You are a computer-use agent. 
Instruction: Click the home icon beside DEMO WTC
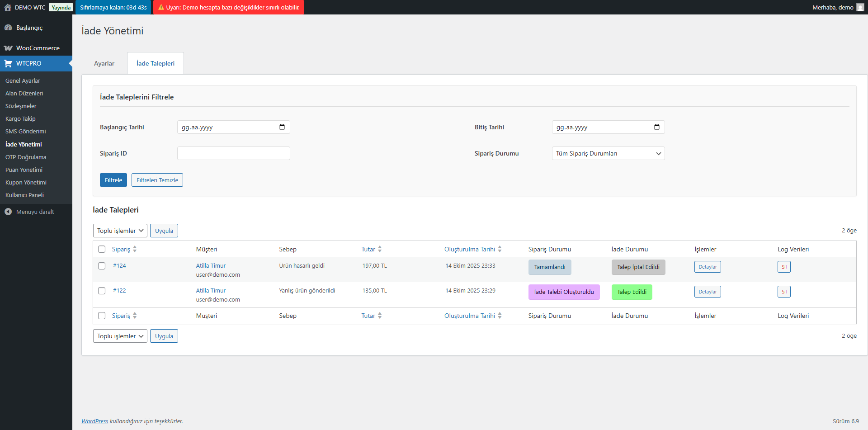(8, 7)
